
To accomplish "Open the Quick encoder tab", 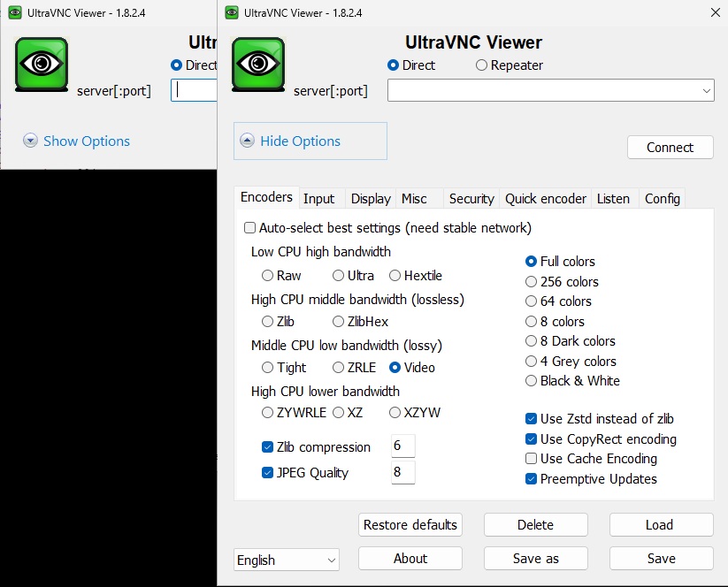I will [546, 199].
